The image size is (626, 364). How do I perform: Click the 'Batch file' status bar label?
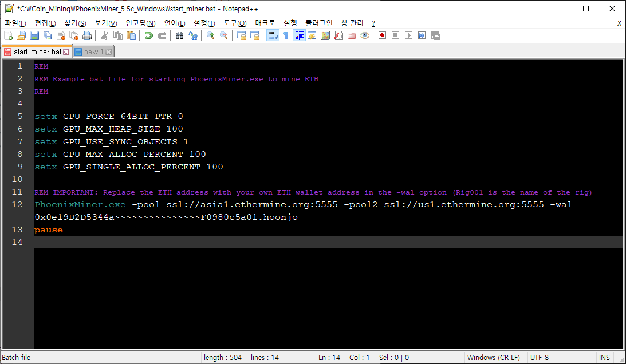click(x=16, y=358)
